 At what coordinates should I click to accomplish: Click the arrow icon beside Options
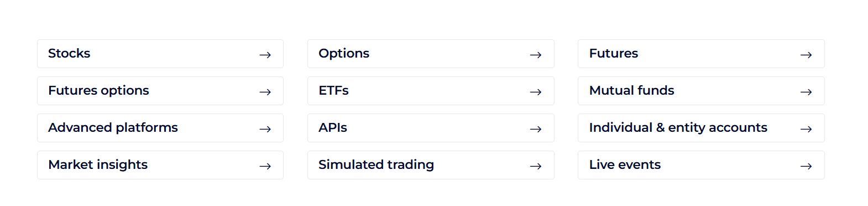point(536,55)
